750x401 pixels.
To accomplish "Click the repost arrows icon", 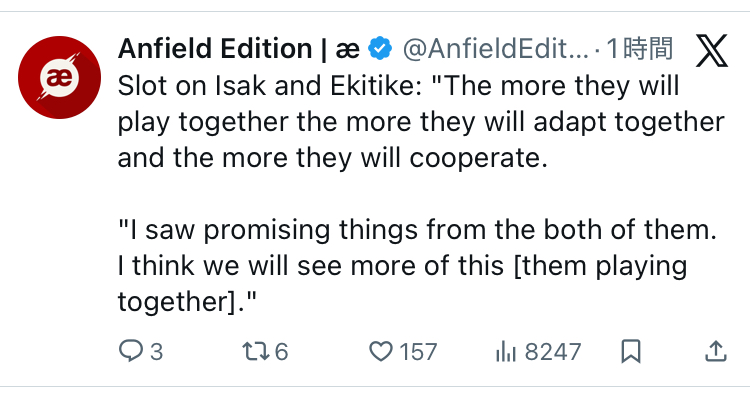I will (x=253, y=351).
